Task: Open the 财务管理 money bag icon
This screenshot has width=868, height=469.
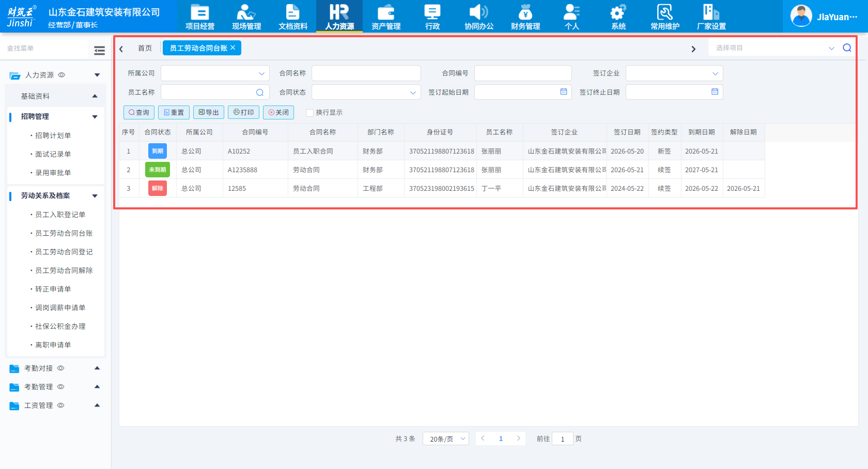Action: coord(525,12)
